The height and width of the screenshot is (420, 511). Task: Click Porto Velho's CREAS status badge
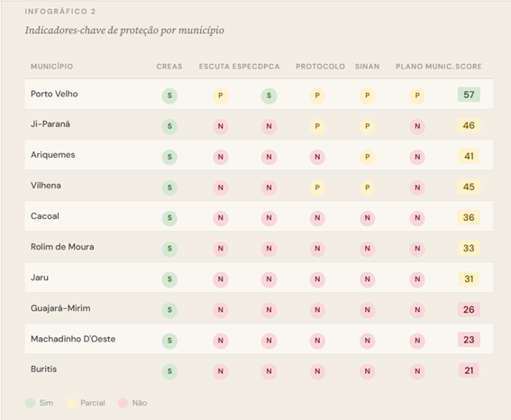169,96
